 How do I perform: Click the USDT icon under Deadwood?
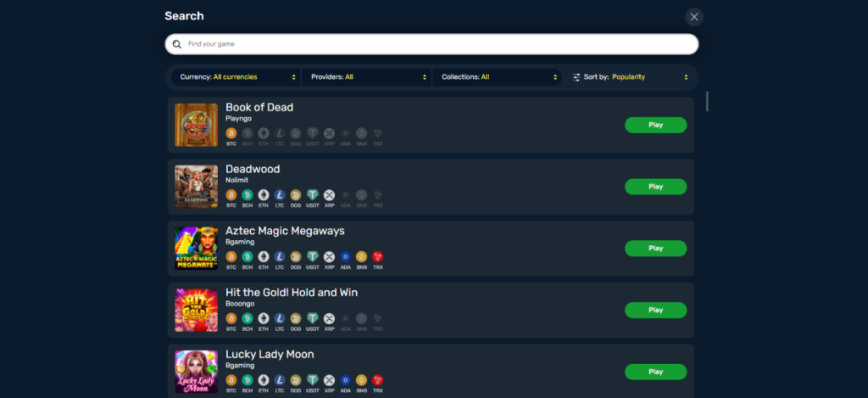coord(313,195)
